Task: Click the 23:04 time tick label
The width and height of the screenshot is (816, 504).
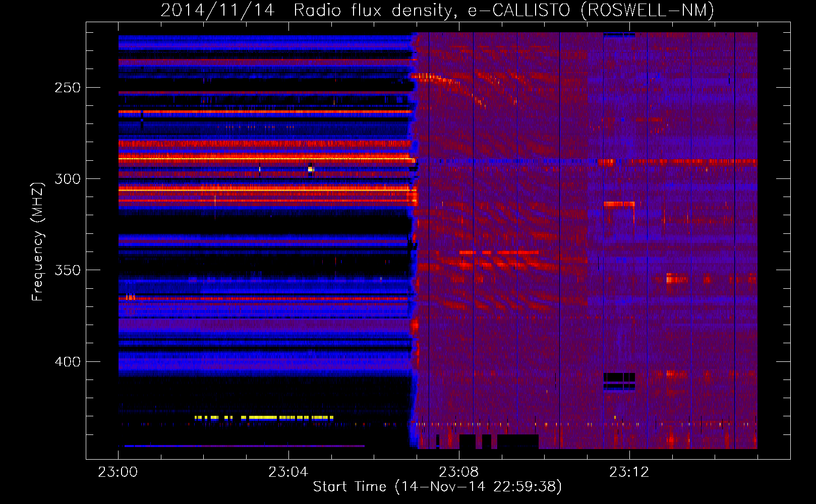Action: pyautogui.click(x=288, y=472)
